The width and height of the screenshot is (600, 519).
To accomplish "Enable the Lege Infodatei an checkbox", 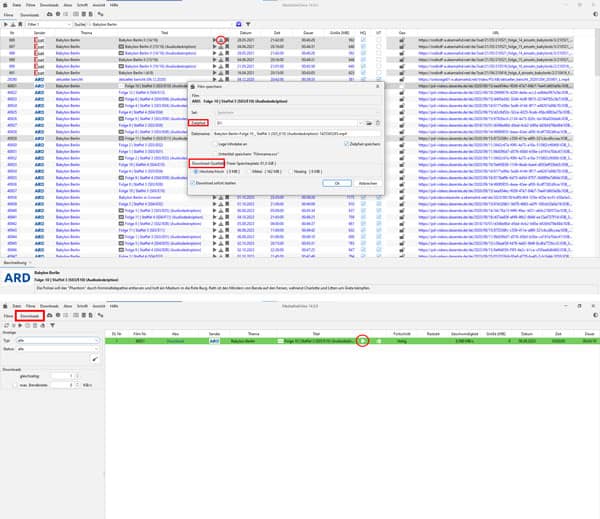I will [214, 144].
